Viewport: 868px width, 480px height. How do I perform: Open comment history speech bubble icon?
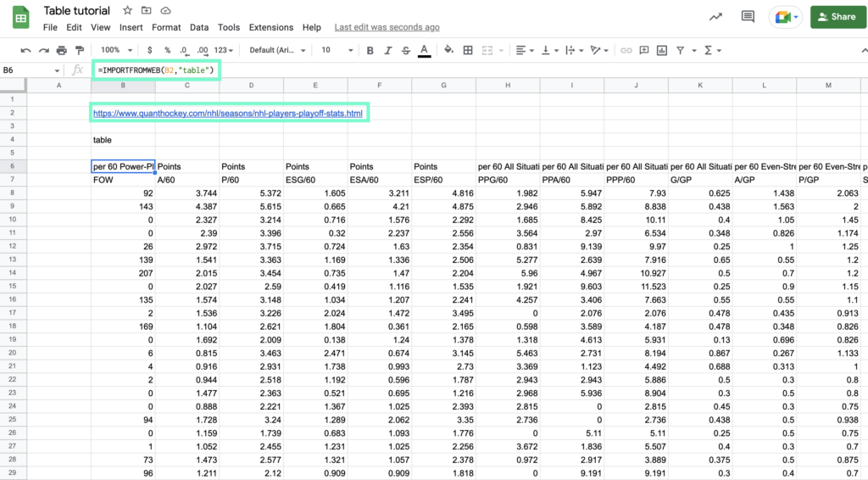(748, 16)
